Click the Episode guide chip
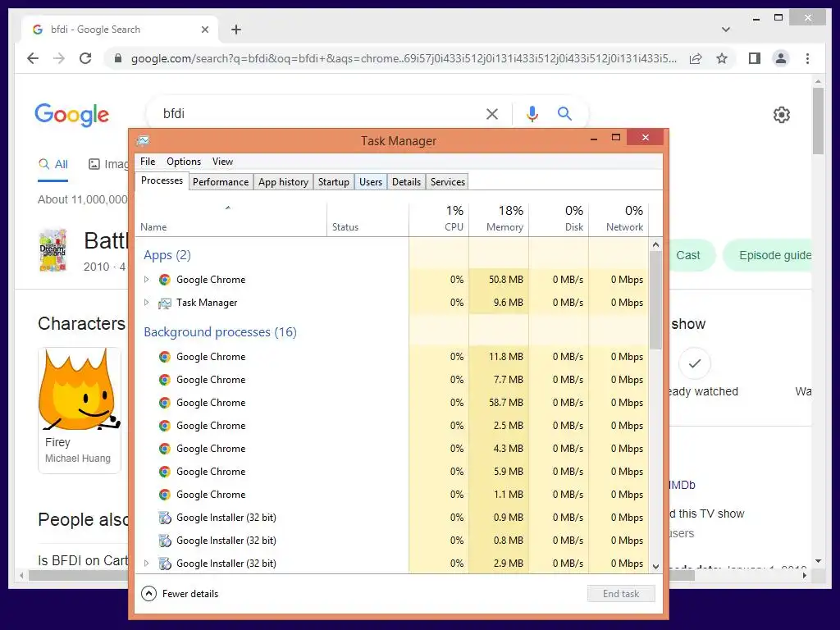 769,256
